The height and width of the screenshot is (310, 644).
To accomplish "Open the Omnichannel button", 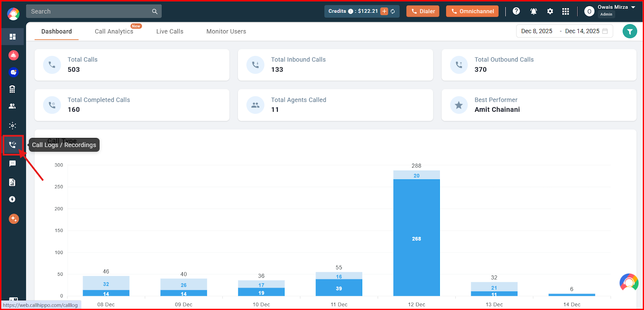I will tap(472, 11).
